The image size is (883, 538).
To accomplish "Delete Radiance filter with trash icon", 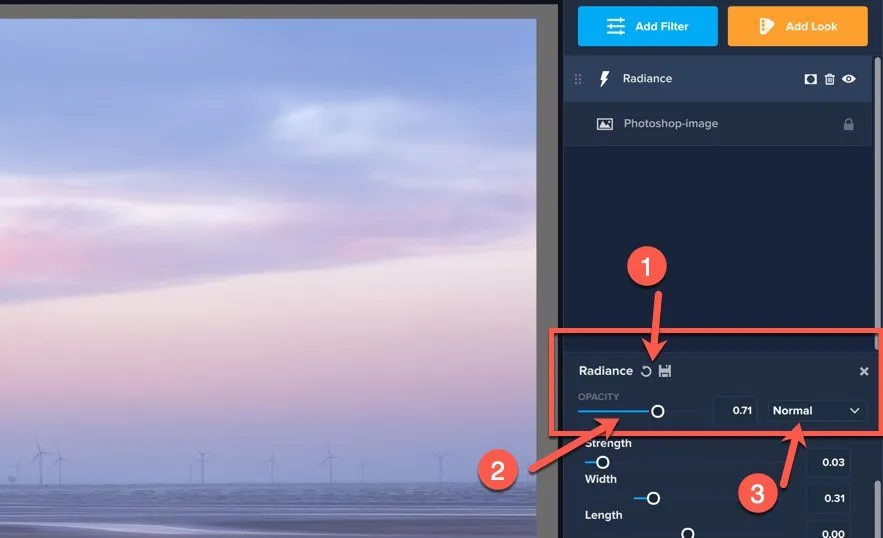I will (830, 79).
